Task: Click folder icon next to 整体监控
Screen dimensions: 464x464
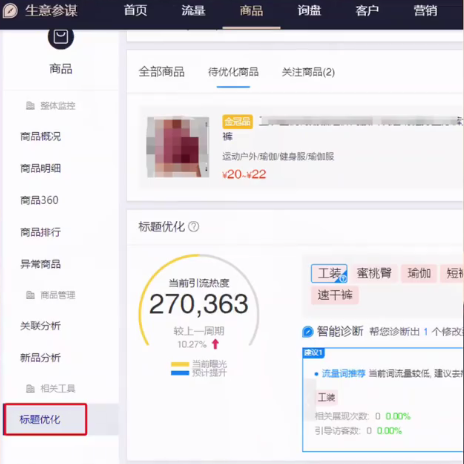Action: click(30, 106)
